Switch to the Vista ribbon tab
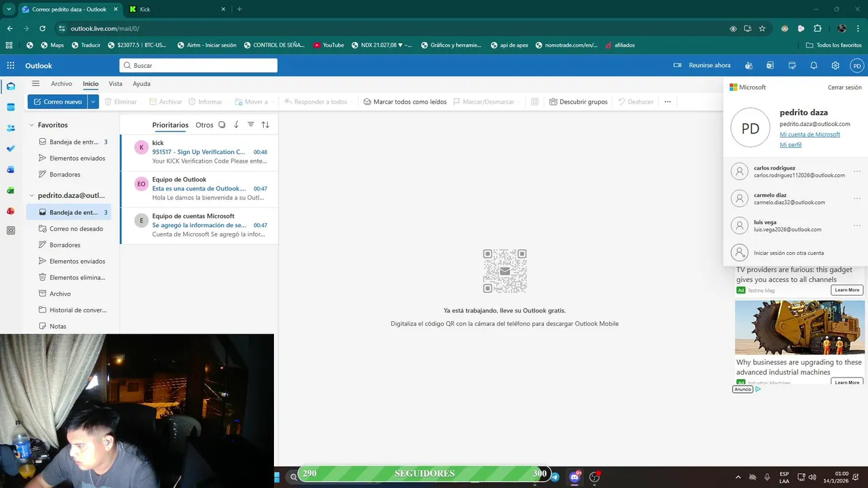This screenshot has height=488, width=868. [115, 84]
